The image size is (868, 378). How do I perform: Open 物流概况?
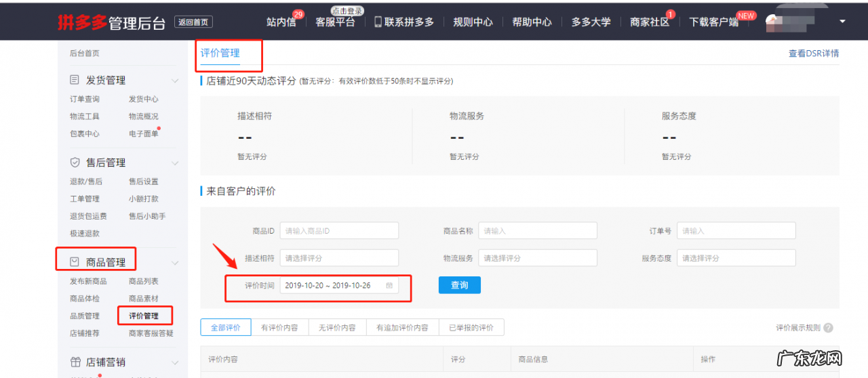(x=144, y=117)
